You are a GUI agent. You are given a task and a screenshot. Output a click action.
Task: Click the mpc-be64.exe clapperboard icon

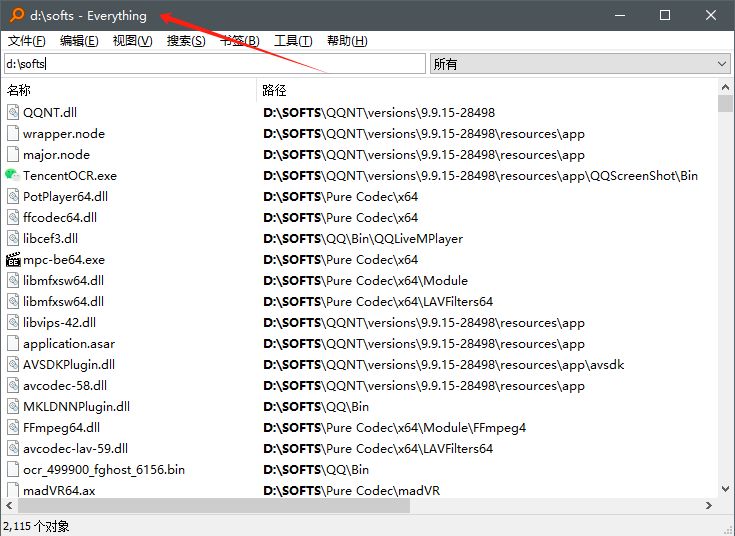coord(13,259)
